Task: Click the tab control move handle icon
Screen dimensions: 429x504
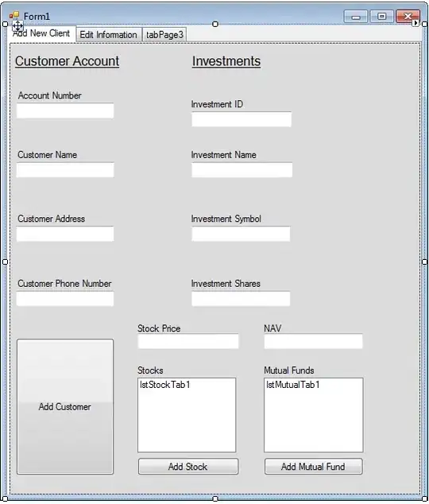Action: [x=17, y=25]
